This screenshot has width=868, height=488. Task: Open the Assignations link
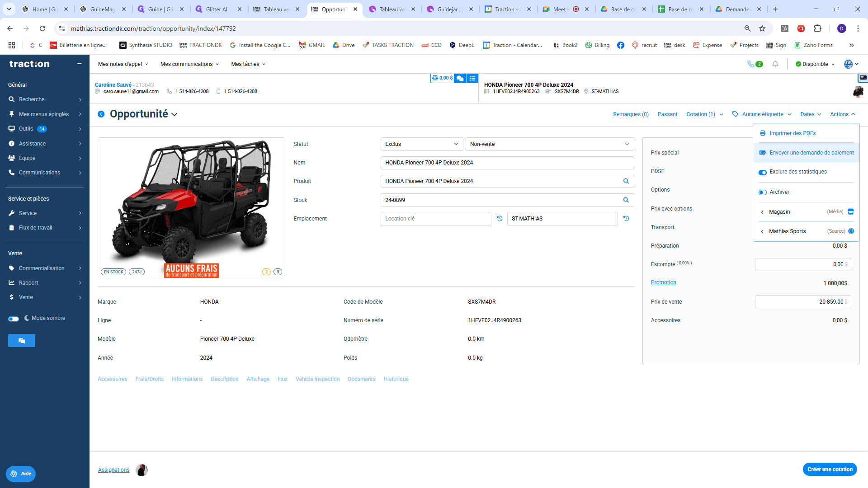pos(113,470)
